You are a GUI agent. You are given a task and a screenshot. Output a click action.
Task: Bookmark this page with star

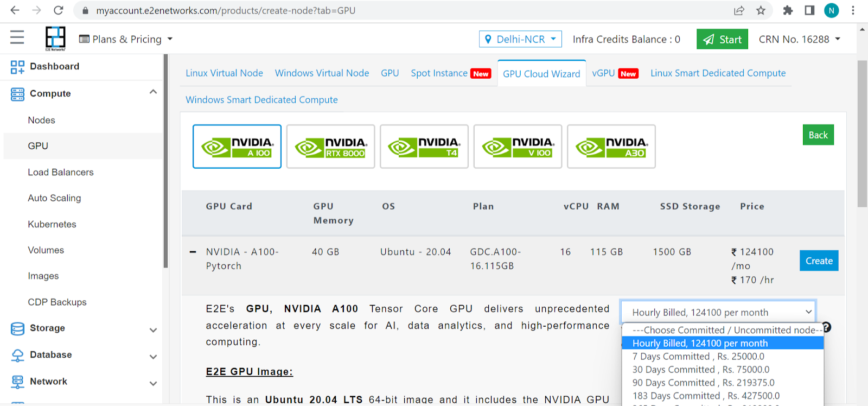[x=761, y=10]
